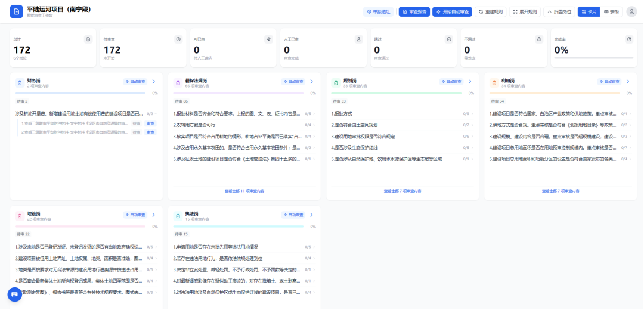Click the 地籍岗 pink clipboard icon

pos(20,216)
